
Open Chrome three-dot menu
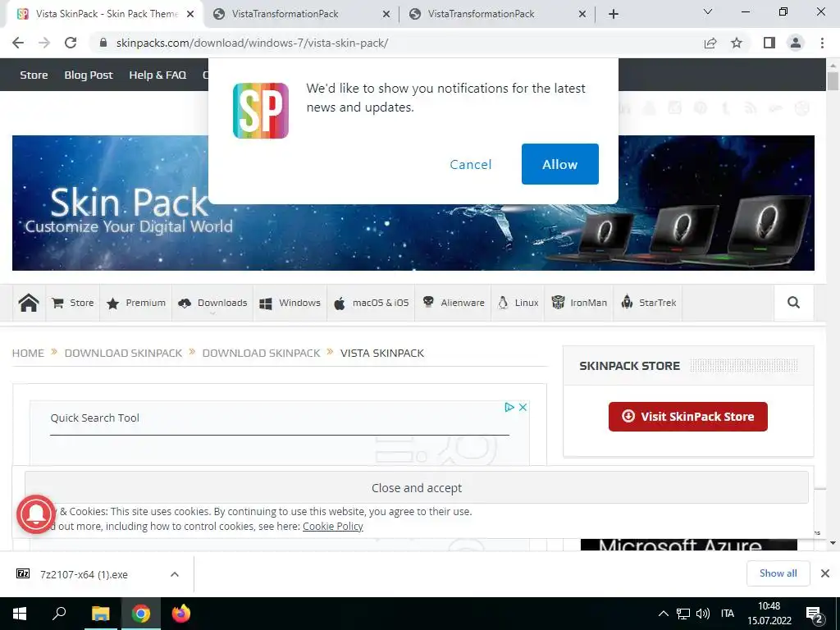822,43
